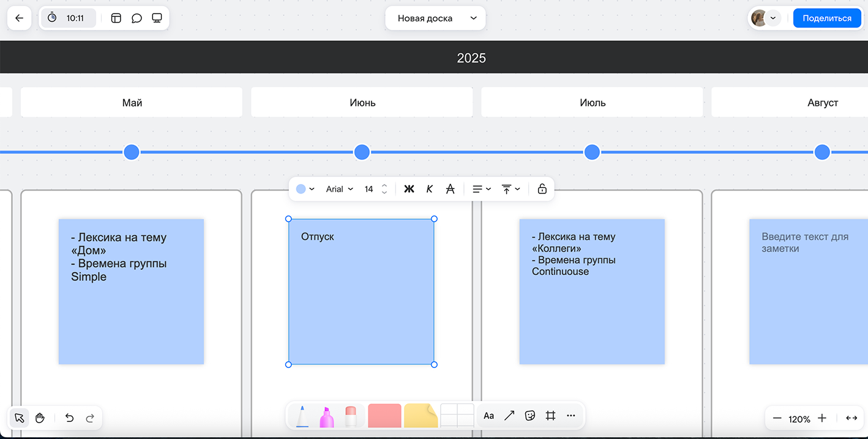The image size is (868, 439).
Task: Start presentation mode with screen icon
Action: pyautogui.click(x=157, y=18)
